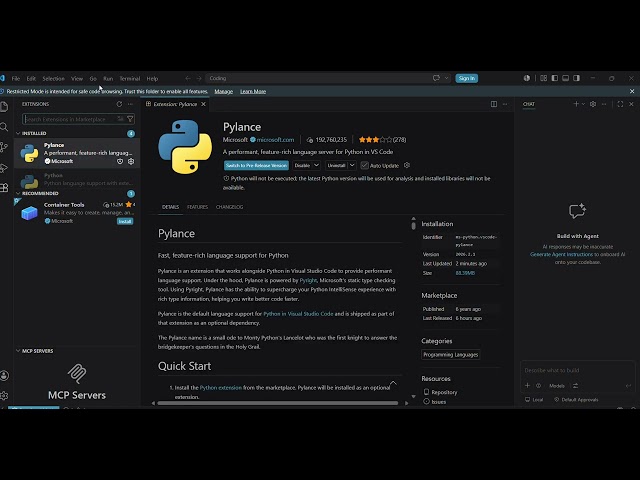Clear the extensions search results icon
640x480 pixels.
click(120, 119)
